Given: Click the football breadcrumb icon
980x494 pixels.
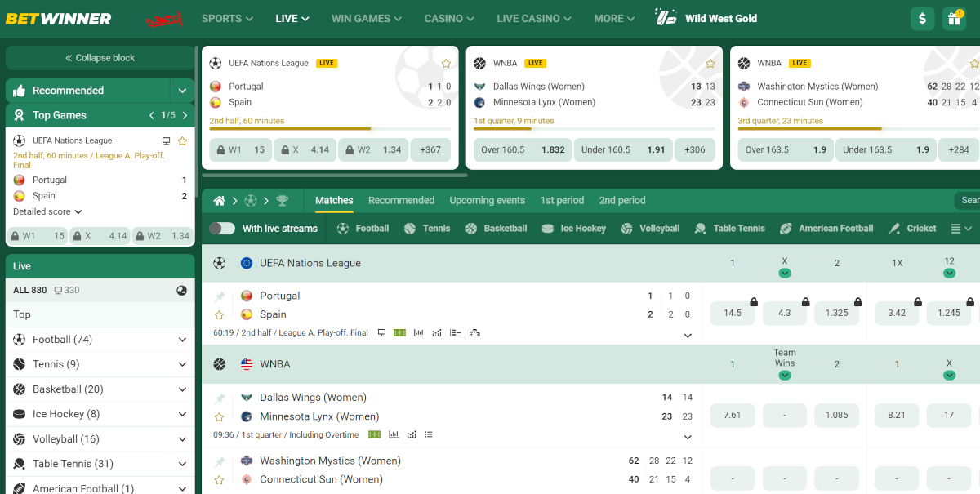Looking at the screenshot, I should point(251,201).
